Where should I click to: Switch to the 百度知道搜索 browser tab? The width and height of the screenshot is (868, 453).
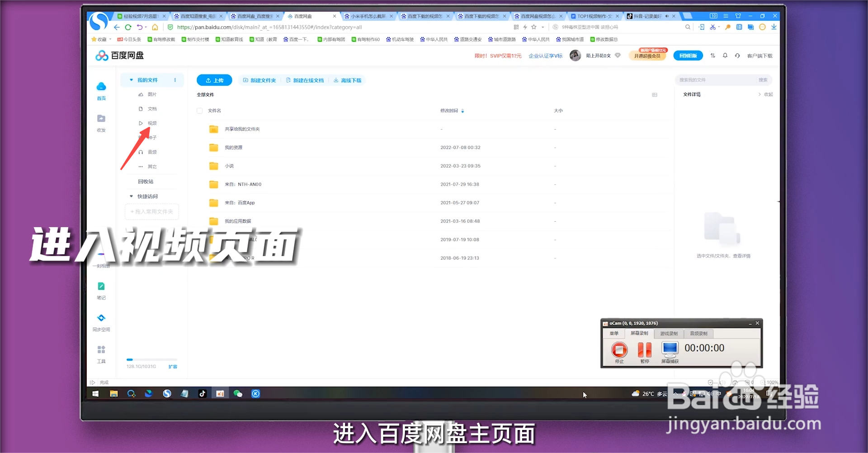[x=198, y=16]
